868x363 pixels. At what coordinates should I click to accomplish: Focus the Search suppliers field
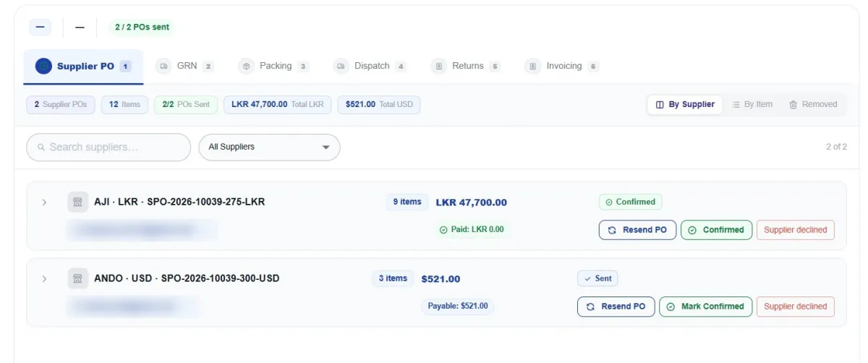tap(109, 148)
